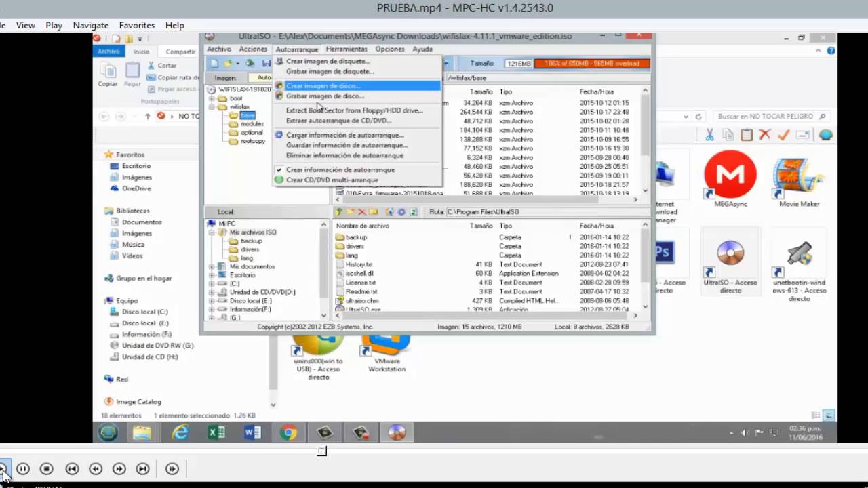This screenshot has width=868, height=488.
Task: Expand Escritorio node in local tree
Action: (212, 275)
